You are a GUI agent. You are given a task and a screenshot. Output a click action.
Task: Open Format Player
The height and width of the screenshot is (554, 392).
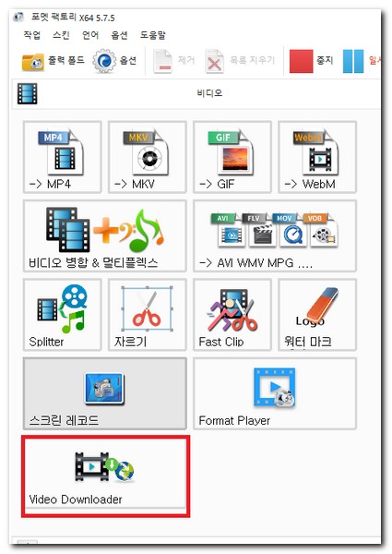tap(275, 393)
